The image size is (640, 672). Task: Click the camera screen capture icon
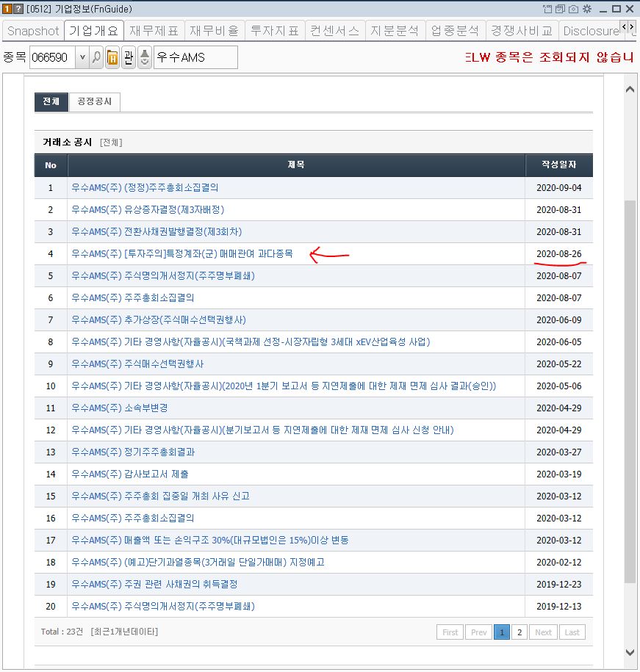(x=574, y=9)
